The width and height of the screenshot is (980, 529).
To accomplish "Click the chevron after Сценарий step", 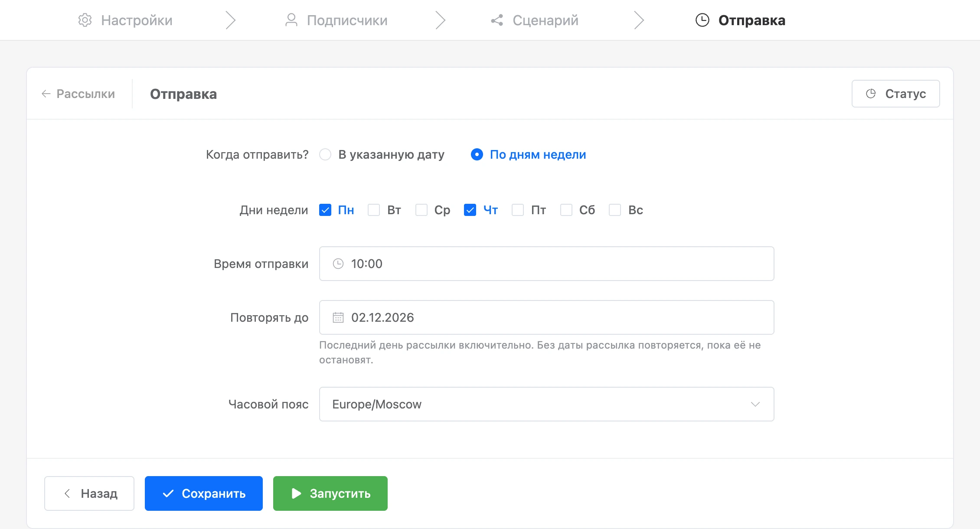I will [639, 20].
